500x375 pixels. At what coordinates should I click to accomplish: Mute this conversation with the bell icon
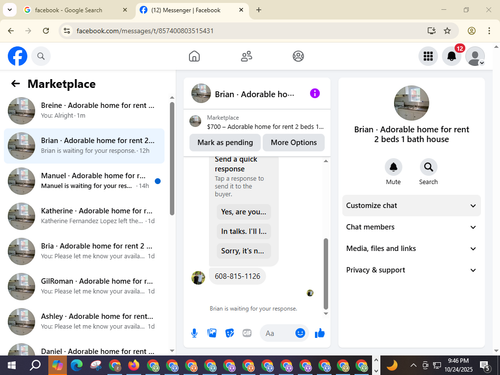click(x=393, y=167)
